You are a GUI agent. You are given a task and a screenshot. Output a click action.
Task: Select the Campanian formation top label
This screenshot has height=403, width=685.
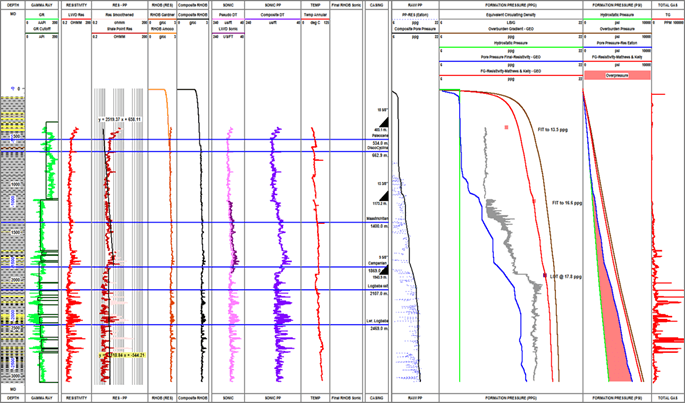tap(377, 263)
